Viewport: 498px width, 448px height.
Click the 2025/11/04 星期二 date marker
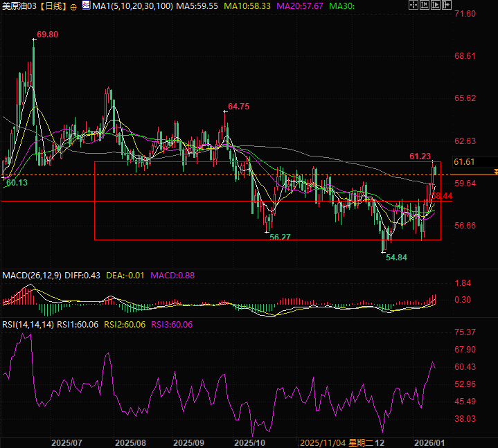tap(332, 442)
